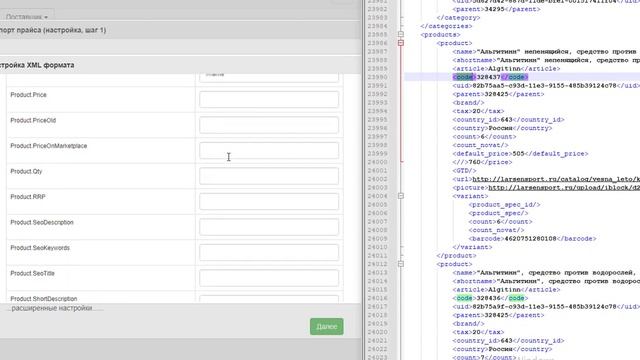Focus the Product.SeoTitle input field
The image size is (640, 360).
tap(269, 278)
